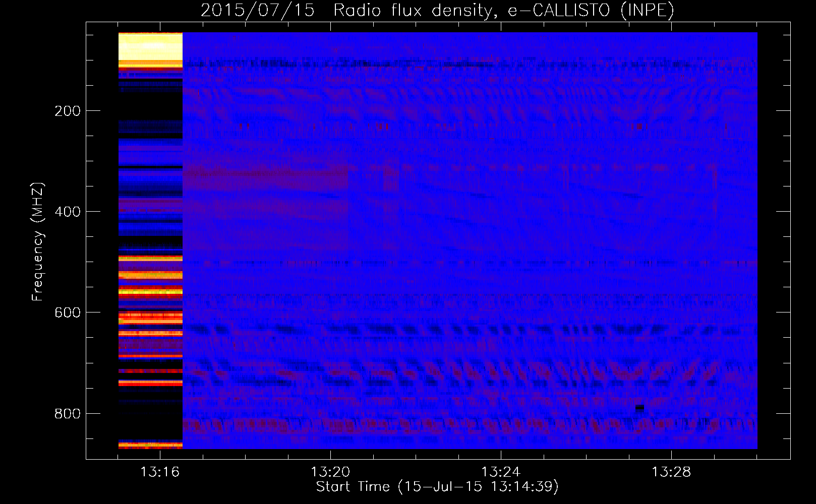816x504 pixels.
Task: Click the bright yellow saturated band at top-left
Action: (x=150, y=47)
